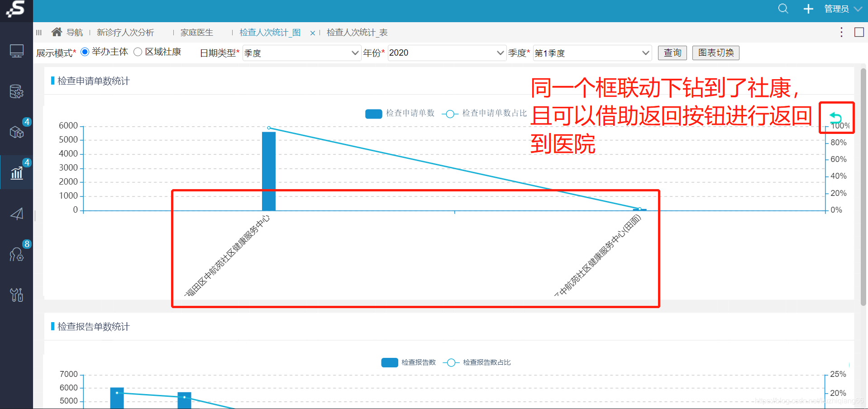868x409 pixels.
Task: Open the paper plane publish sidebar icon
Action: [17, 214]
